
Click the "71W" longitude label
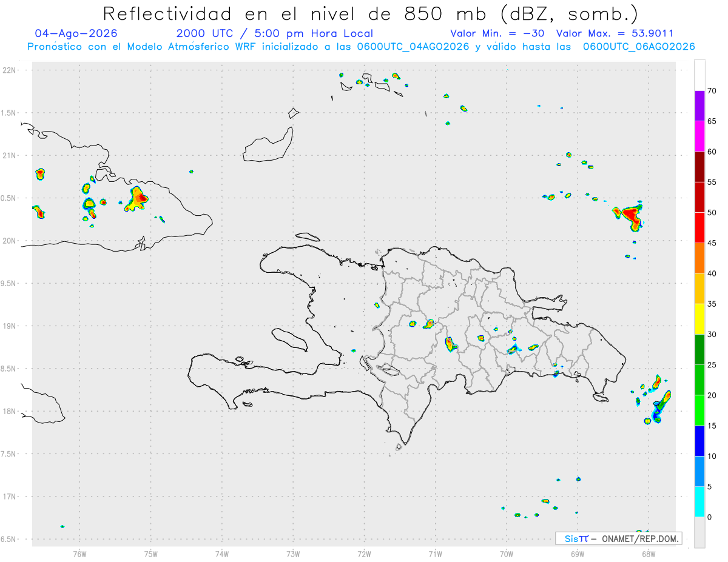coord(435,554)
